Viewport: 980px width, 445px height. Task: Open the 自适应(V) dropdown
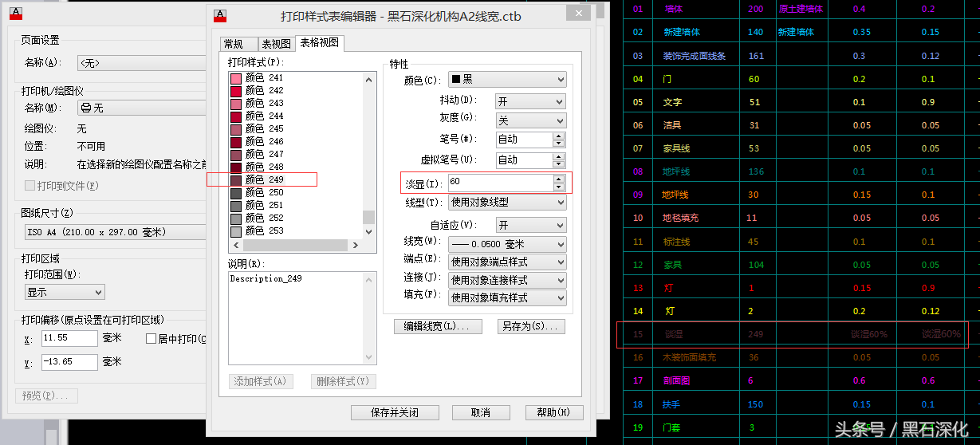(x=530, y=225)
